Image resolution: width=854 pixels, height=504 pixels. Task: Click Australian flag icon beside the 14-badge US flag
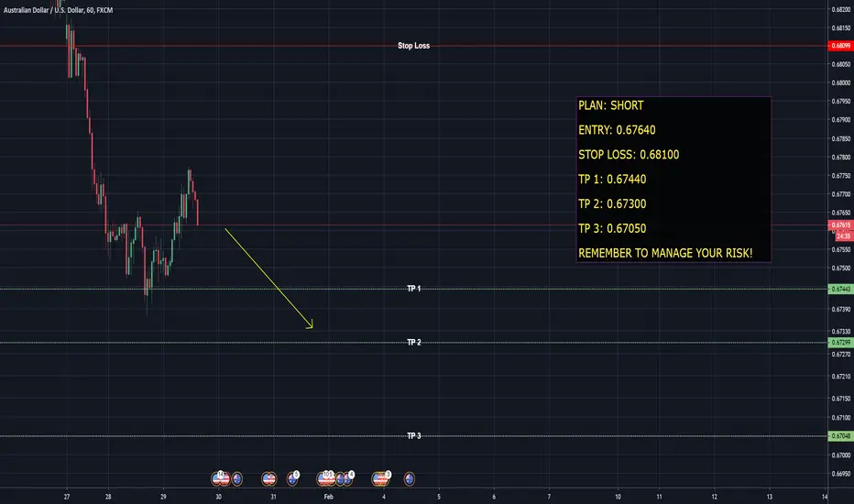pyautogui.click(x=237, y=479)
